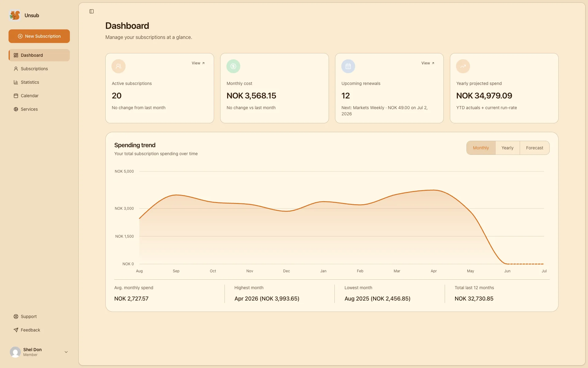Click the 'YTD actuals + current run-rate' text
The width and height of the screenshot is (588, 368).
coord(487,108)
